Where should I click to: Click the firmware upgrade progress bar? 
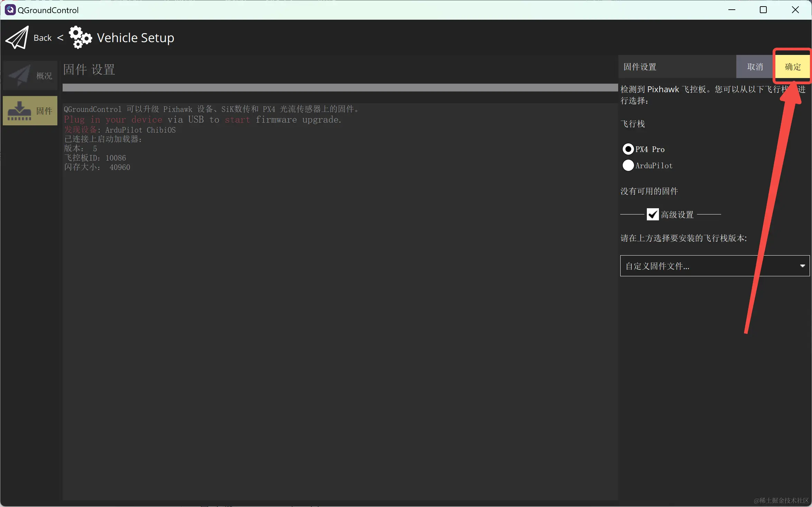340,88
